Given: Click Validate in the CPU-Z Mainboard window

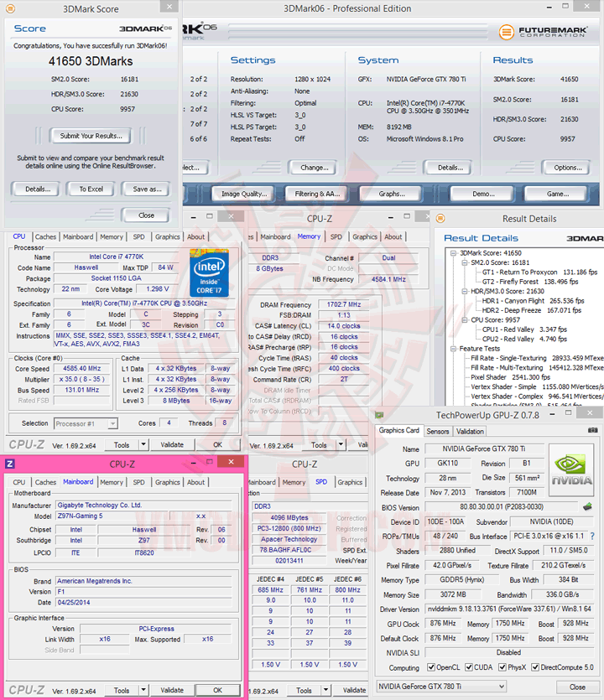Looking at the screenshot, I should click(x=172, y=690).
